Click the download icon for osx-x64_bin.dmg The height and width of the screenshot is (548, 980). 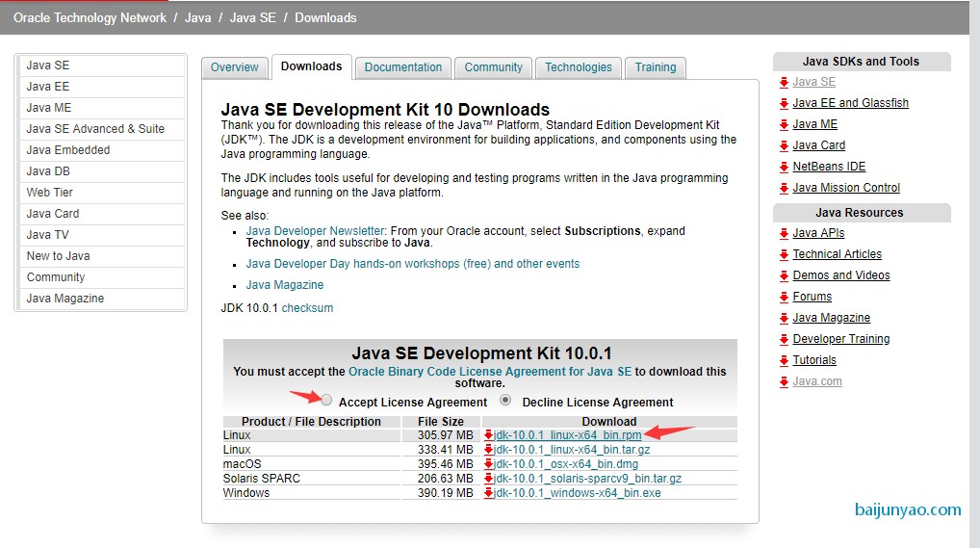[x=489, y=463]
